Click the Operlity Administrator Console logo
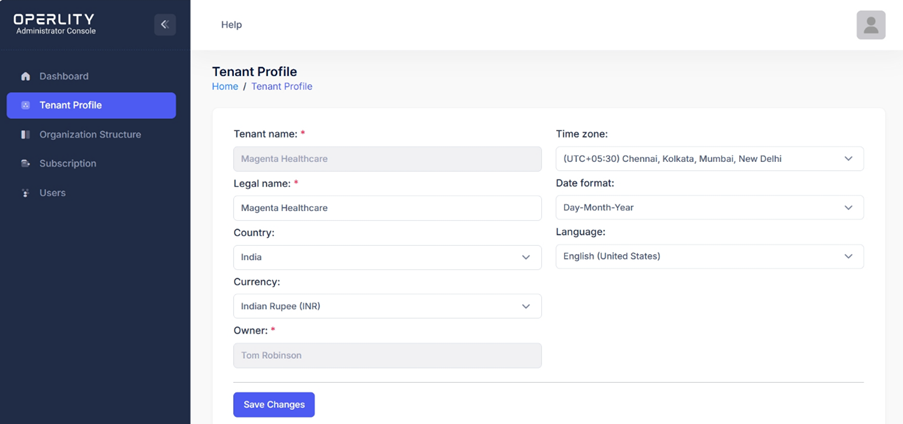903x424 pixels. tap(55, 24)
